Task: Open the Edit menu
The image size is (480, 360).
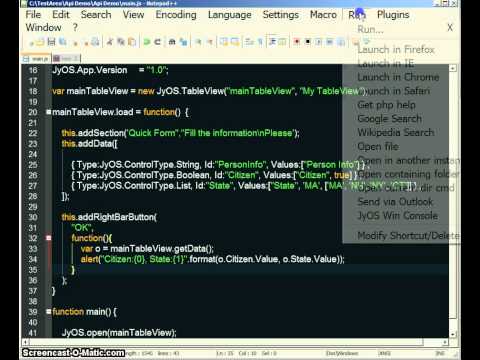Action: coord(61,15)
